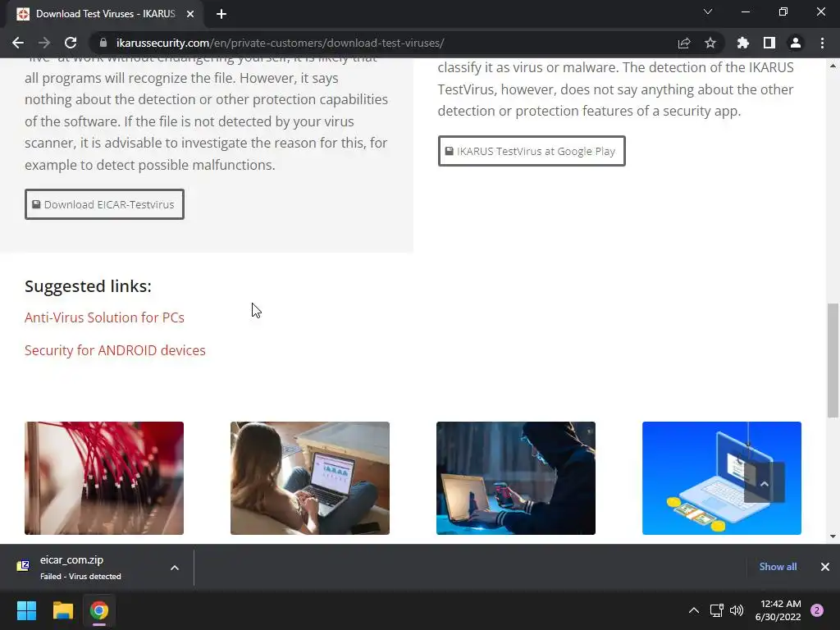The height and width of the screenshot is (630, 840).
Task: Click Download EICAR-Testvirus button
Action: click(104, 204)
